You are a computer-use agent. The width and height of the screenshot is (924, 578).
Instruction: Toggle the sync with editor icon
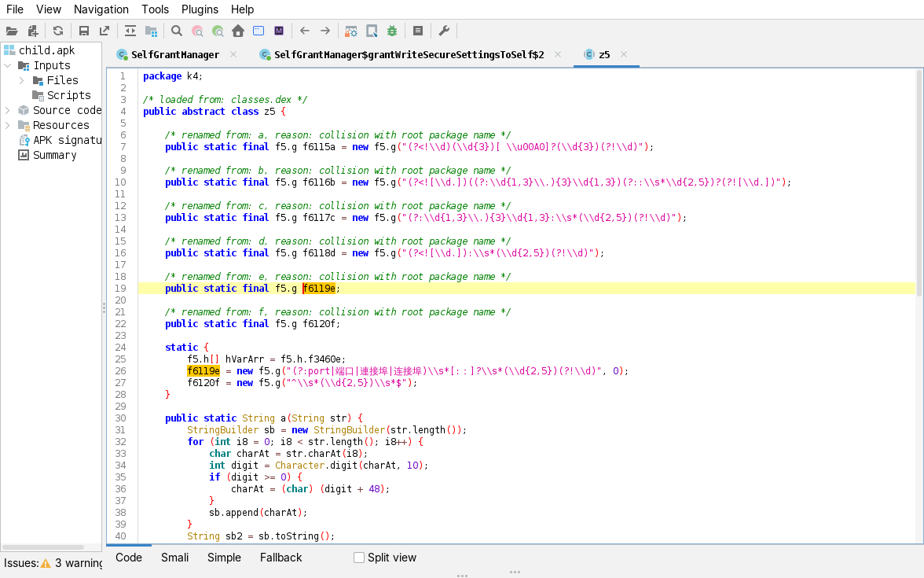[130, 31]
